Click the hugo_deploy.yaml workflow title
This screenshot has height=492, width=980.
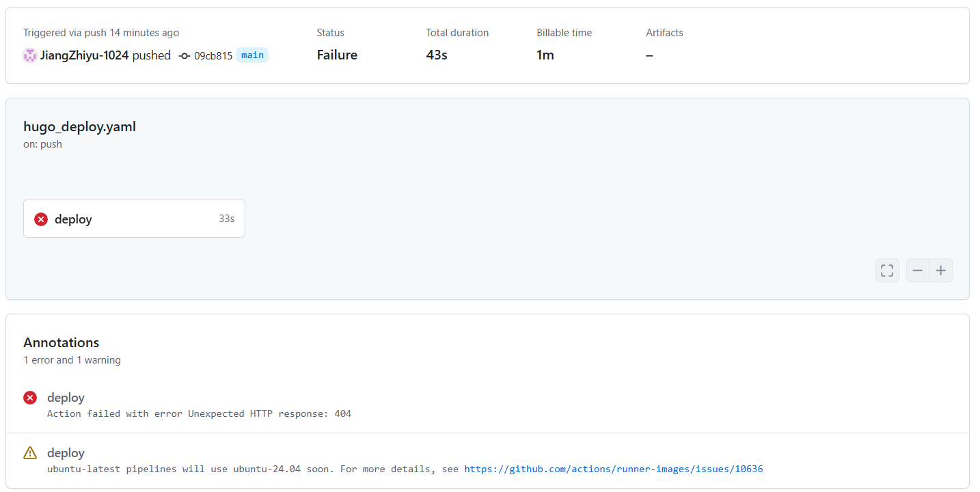79,126
